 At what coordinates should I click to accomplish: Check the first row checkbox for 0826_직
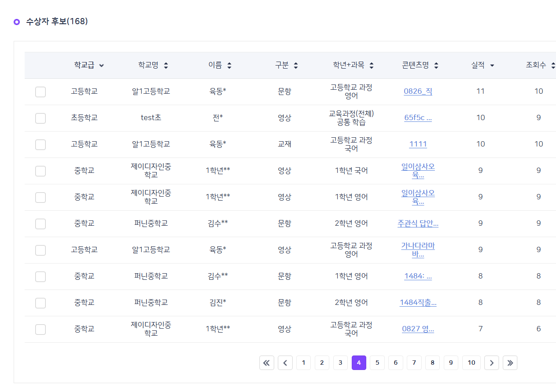[41, 92]
